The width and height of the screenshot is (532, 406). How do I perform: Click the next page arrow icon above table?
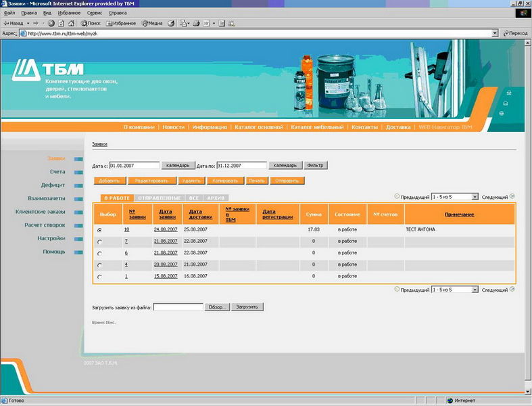click(x=512, y=196)
